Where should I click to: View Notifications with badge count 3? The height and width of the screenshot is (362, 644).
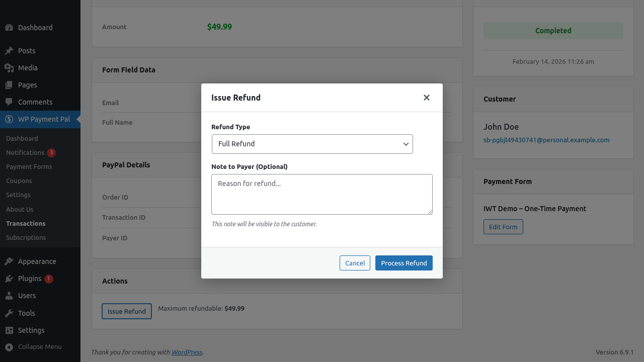click(25, 152)
